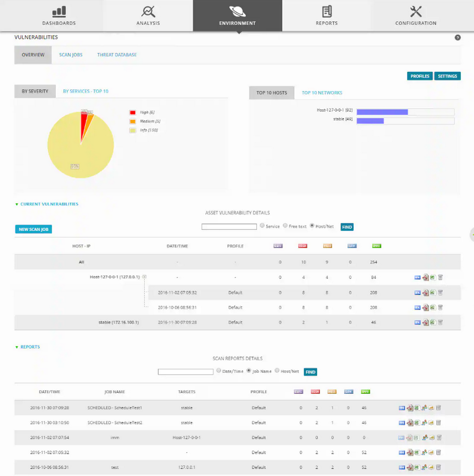Viewport: 474px width, 476px height.
Task: Export ScheduleTest2 report to Excel
Action: pyautogui.click(x=417, y=423)
